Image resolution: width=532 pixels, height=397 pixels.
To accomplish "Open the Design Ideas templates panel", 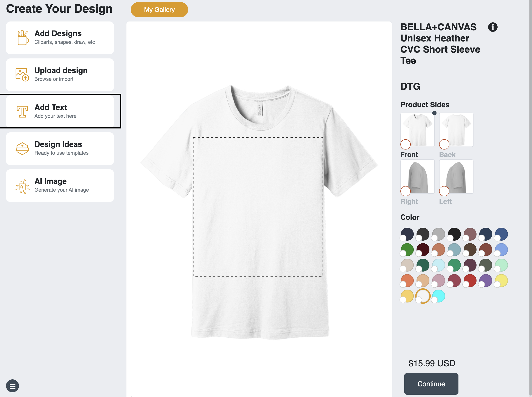I will (60, 148).
